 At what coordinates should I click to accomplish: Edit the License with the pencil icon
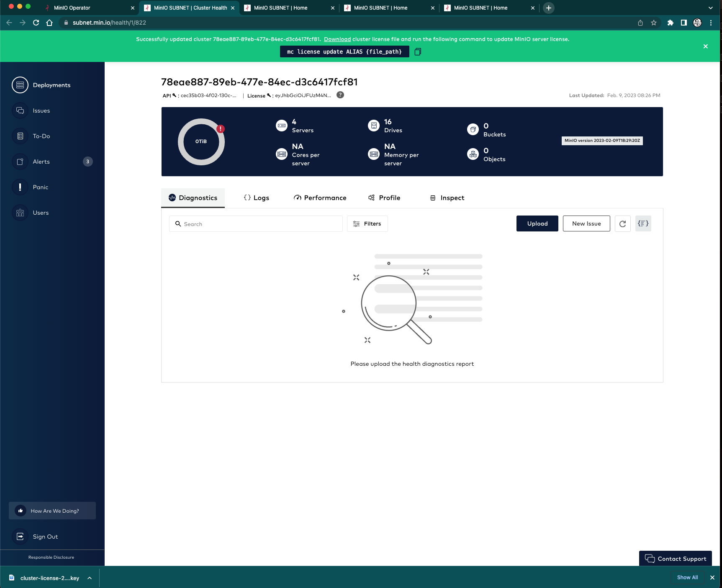pyautogui.click(x=269, y=95)
